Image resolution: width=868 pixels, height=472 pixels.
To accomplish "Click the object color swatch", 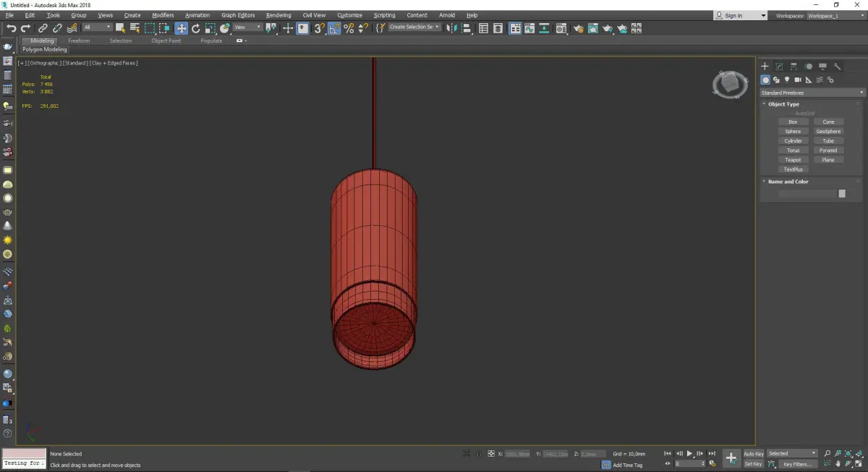I will click(842, 193).
